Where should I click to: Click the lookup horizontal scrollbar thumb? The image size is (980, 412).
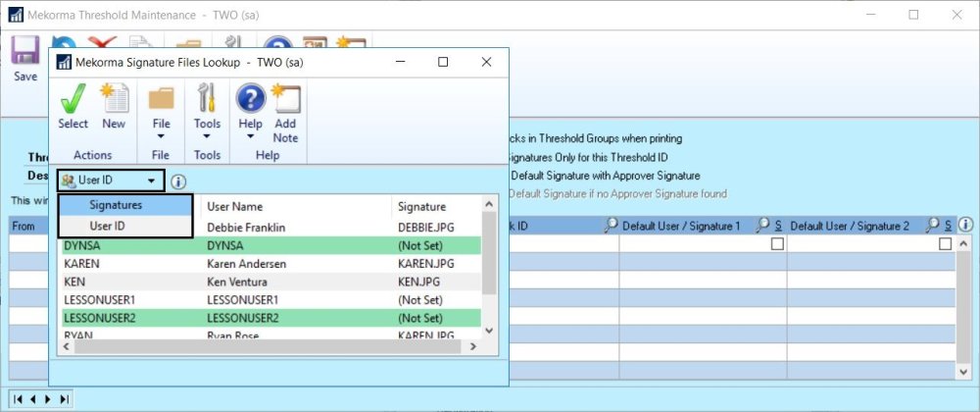tap(268, 345)
